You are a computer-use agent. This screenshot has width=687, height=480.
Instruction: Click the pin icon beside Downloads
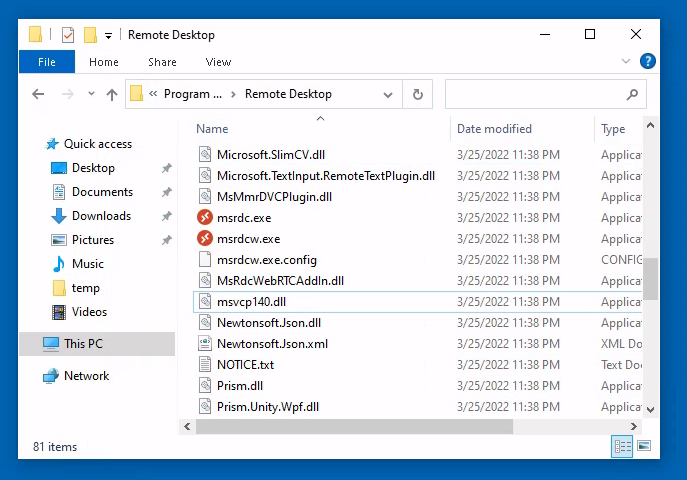pyautogui.click(x=166, y=216)
